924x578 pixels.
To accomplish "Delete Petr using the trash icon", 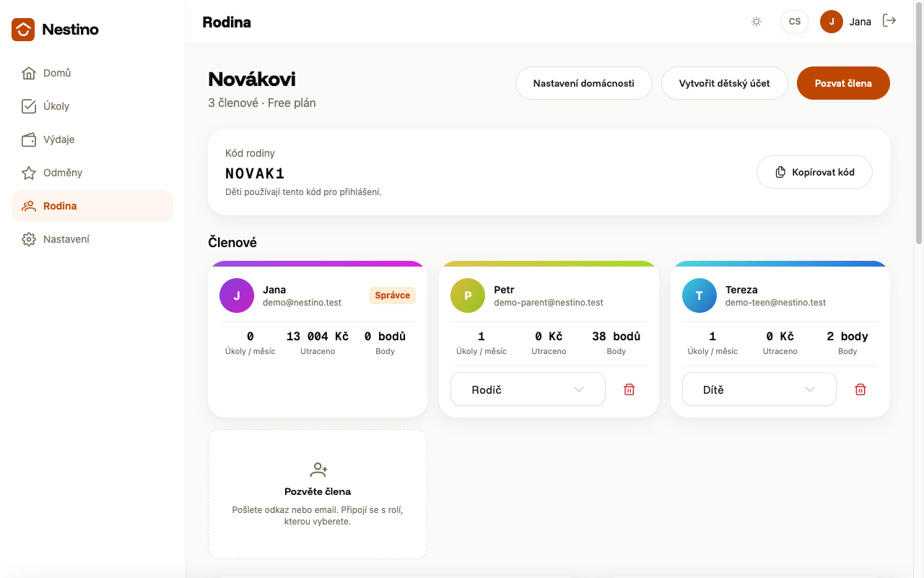I will tap(629, 389).
